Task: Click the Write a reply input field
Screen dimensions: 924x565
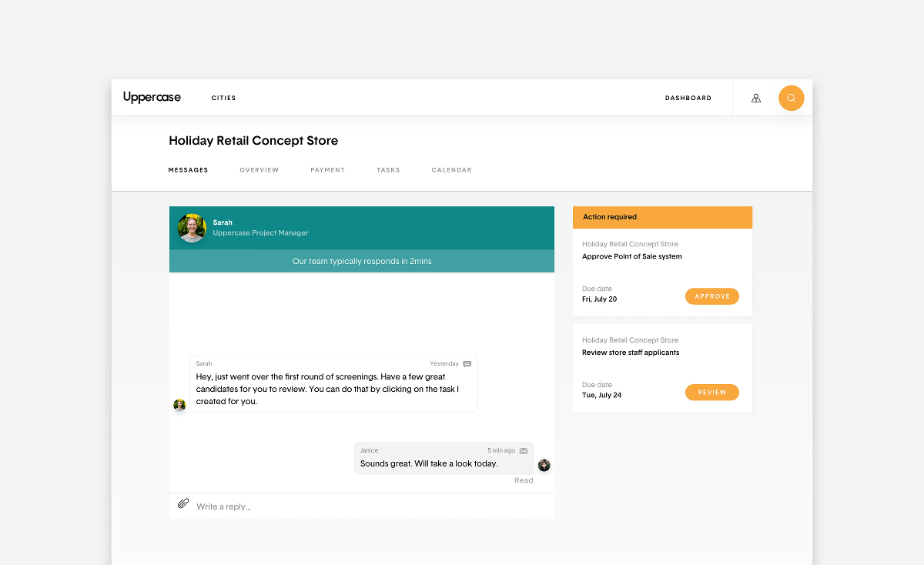Action: [x=370, y=506]
